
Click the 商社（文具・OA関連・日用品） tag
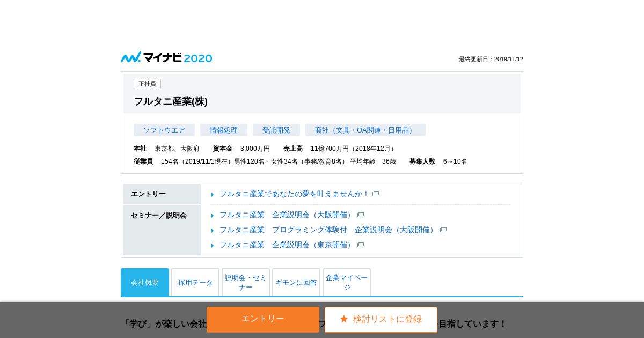[x=365, y=130]
